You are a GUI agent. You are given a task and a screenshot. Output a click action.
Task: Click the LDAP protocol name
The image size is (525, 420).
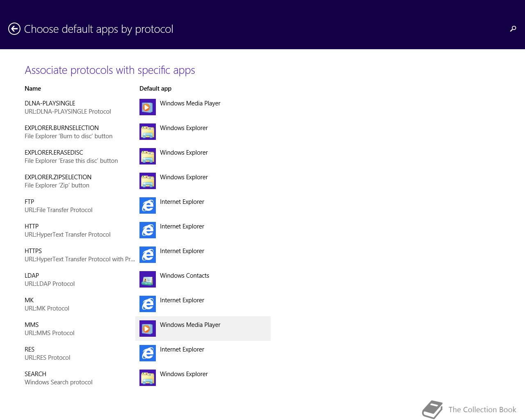[x=32, y=276]
